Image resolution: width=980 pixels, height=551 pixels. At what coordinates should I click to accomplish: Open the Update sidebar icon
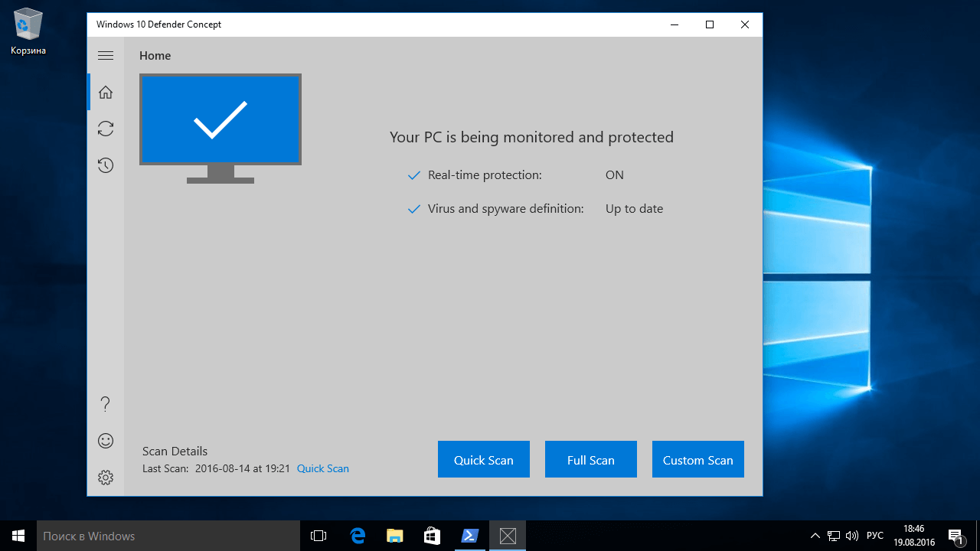click(106, 129)
